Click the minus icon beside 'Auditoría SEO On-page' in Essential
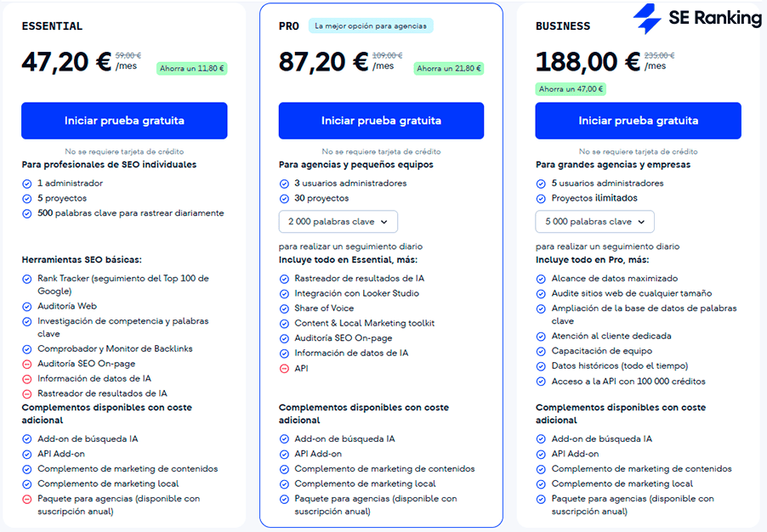The image size is (767, 532). [28, 365]
